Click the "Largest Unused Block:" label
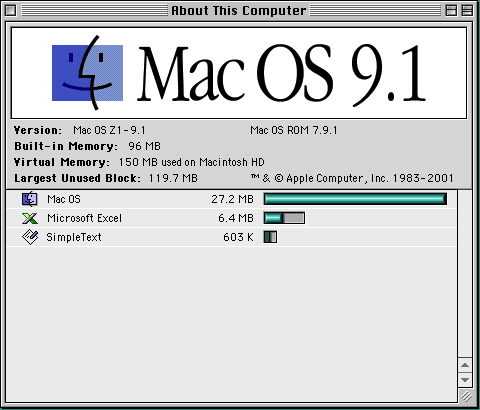Image resolution: width=480 pixels, height=410 pixels. point(77,178)
